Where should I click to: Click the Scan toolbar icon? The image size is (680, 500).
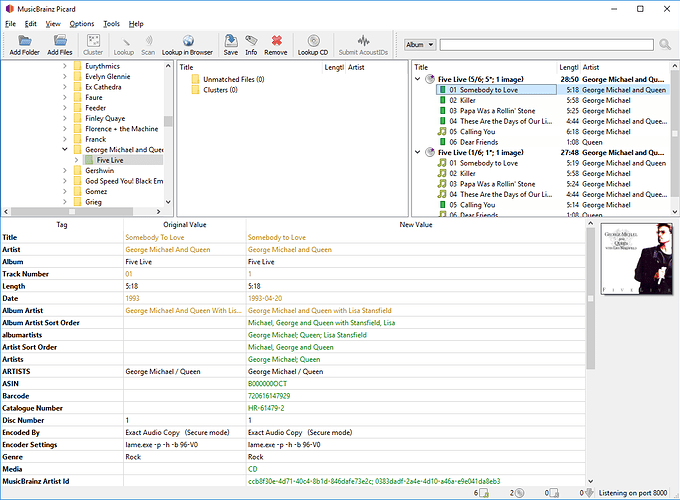click(148, 41)
